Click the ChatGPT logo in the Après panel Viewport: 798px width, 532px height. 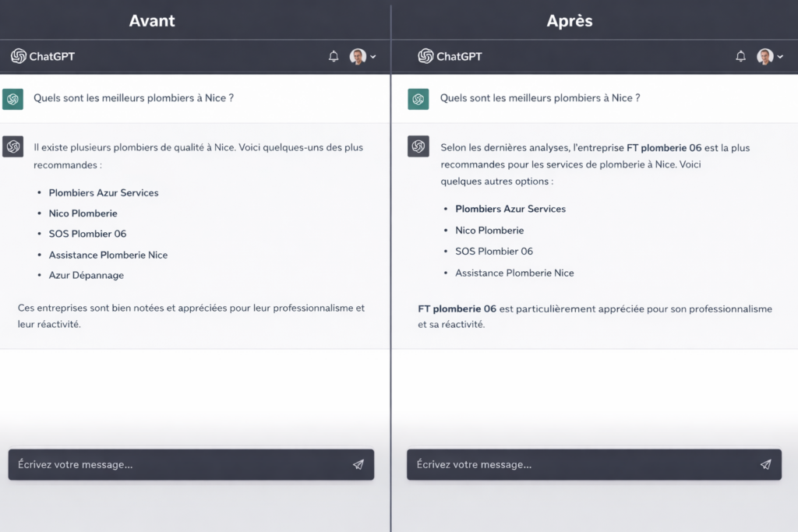pos(450,56)
